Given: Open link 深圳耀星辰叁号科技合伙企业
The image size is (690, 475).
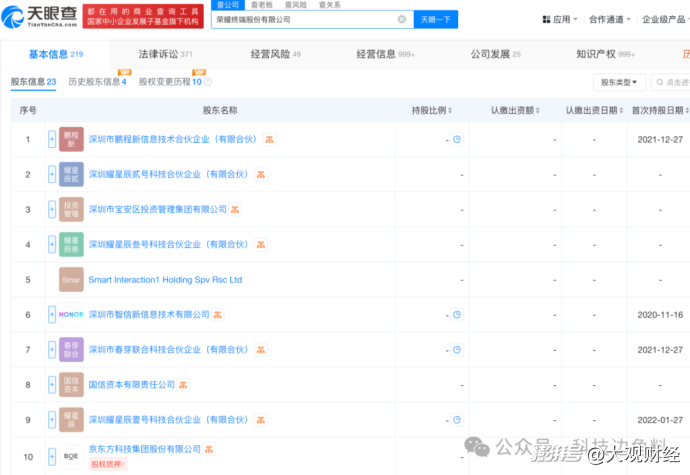Looking at the screenshot, I should point(169,244).
